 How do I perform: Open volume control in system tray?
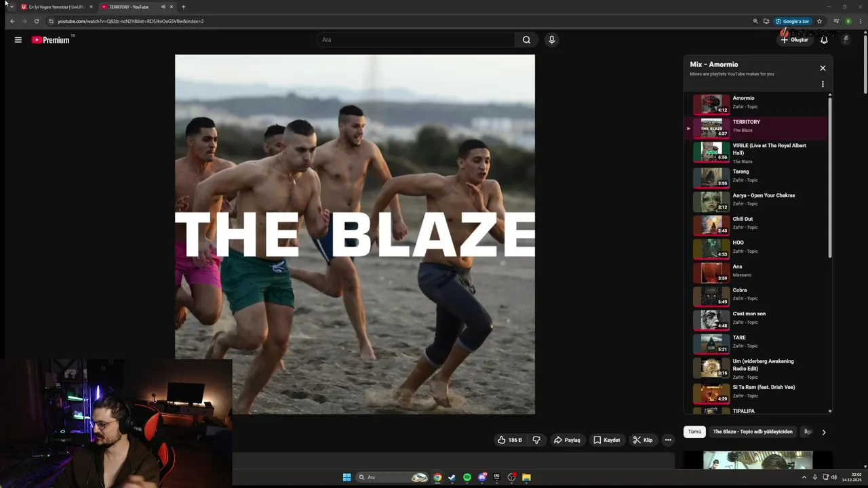click(833, 477)
